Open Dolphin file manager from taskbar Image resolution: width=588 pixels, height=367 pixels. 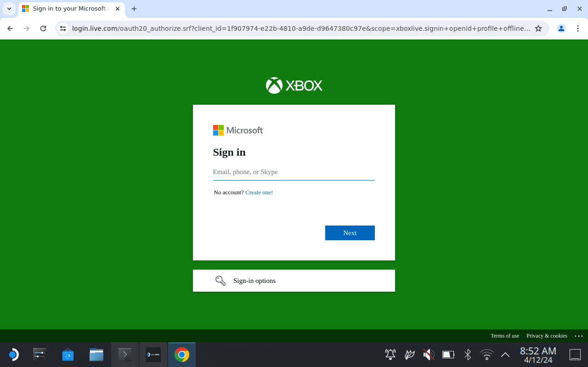click(96, 355)
